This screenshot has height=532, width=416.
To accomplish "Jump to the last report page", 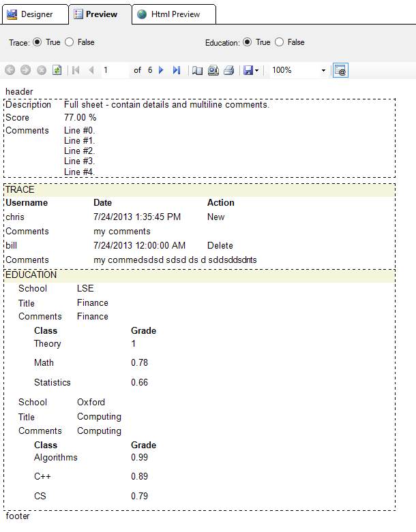I will click(177, 70).
